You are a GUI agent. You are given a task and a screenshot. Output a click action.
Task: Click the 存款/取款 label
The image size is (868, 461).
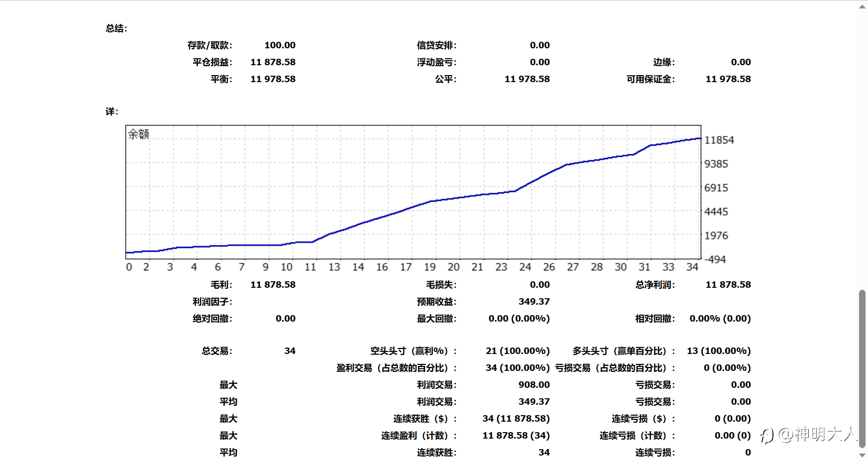point(210,45)
